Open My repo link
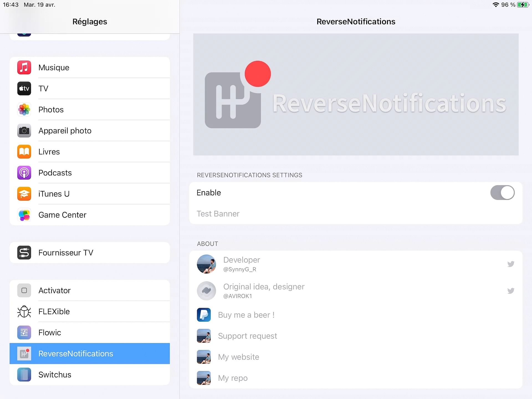This screenshot has width=532, height=399. [x=356, y=378]
